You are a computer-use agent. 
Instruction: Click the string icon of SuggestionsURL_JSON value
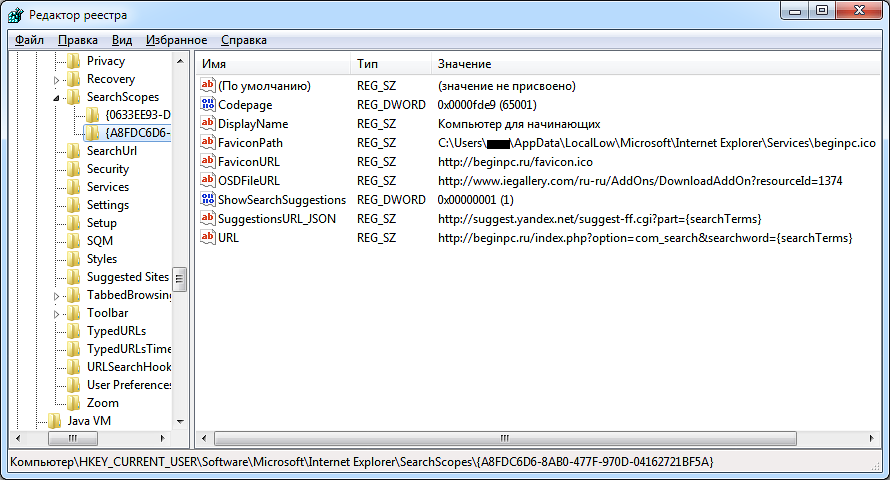point(208,218)
